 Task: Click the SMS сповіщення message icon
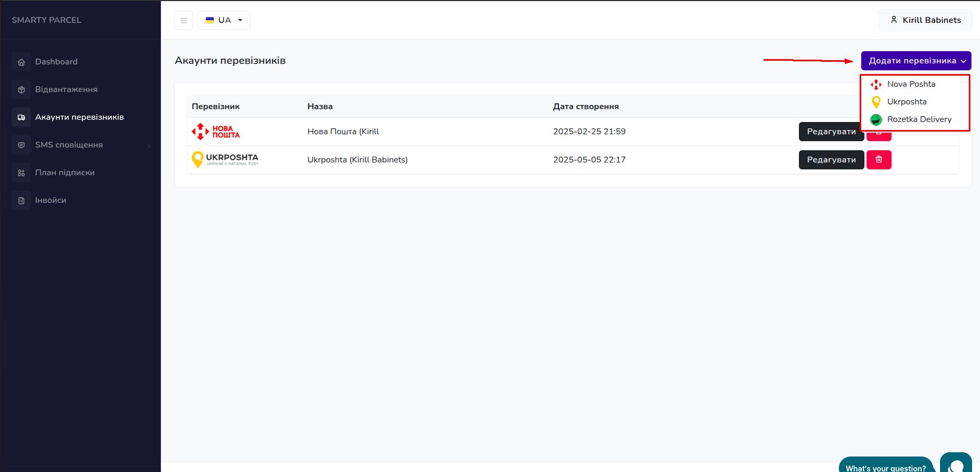pos(21,145)
